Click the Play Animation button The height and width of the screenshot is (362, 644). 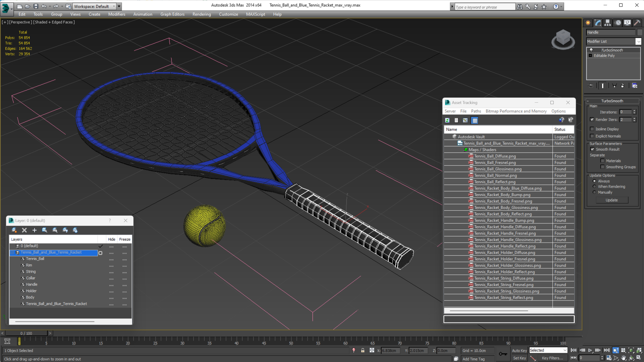coord(590,350)
